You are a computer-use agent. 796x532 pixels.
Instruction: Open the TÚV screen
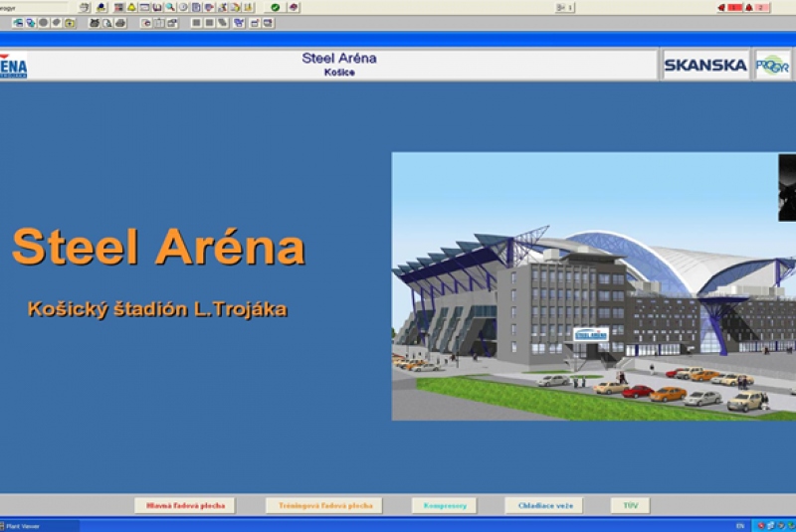(x=630, y=505)
